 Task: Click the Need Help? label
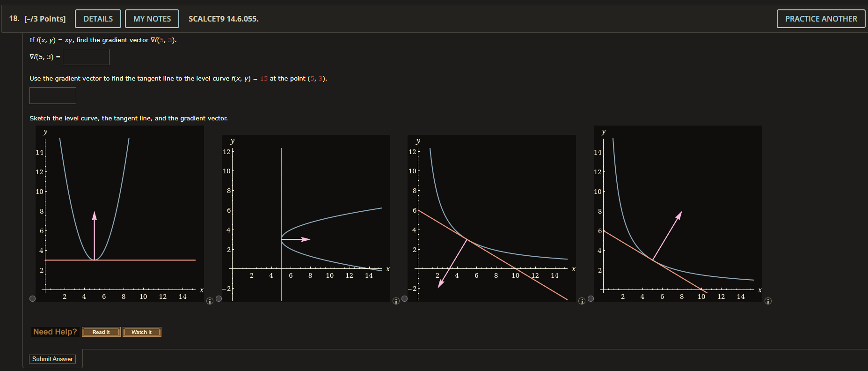55,332
